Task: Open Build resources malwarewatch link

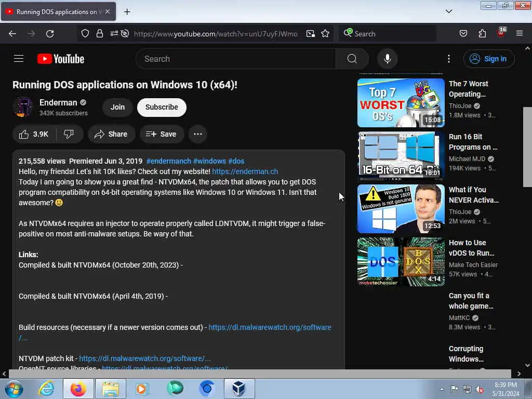Action: pyautogui.click(x=270, y=327)
